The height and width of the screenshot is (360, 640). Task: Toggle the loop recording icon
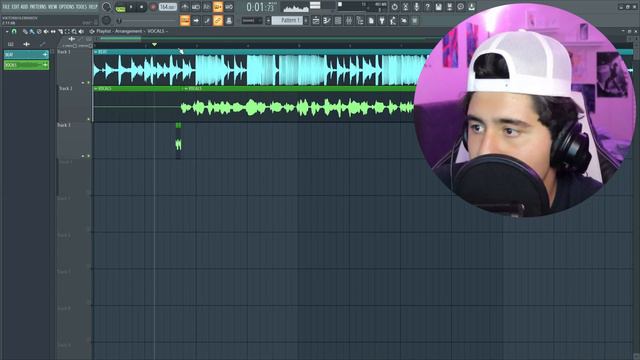click(229, 7)
